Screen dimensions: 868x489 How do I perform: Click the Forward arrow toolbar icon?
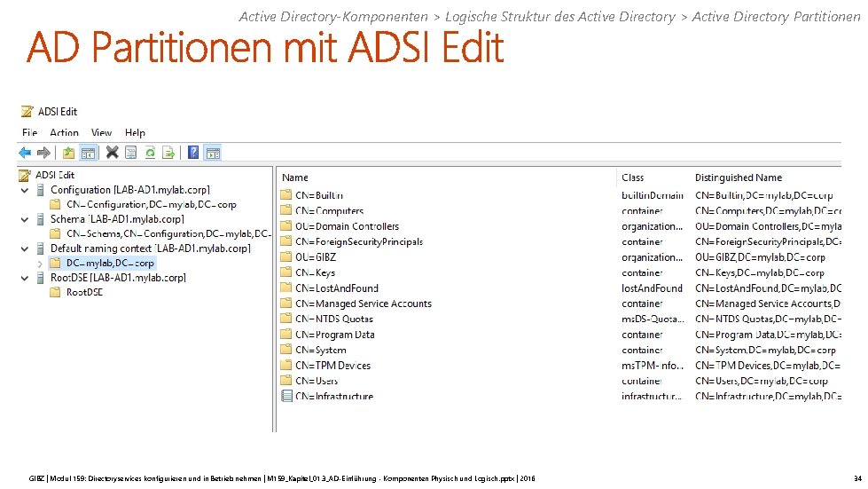(x=43, y=153)
